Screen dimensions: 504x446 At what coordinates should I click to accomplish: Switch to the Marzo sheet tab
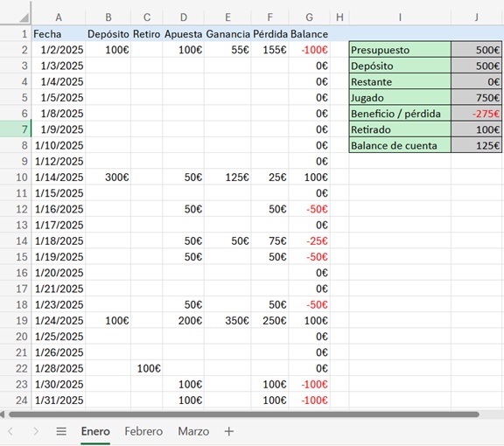(x=193, y=431)
